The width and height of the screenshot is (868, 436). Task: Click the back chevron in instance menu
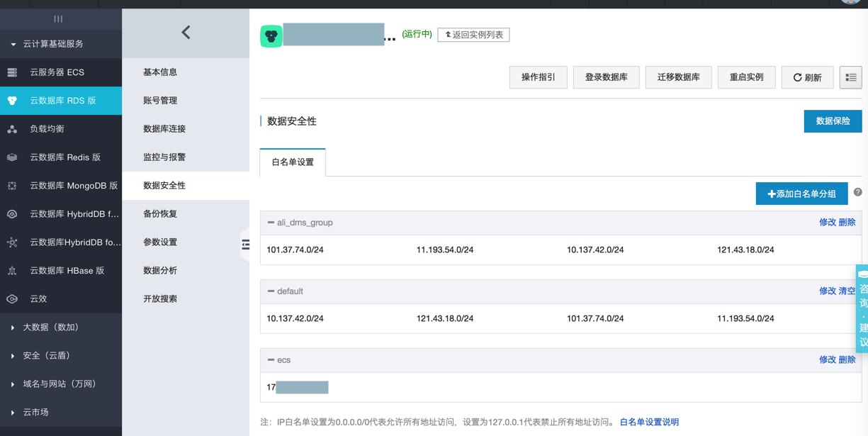pyautogui.click(x=186, y=32)
